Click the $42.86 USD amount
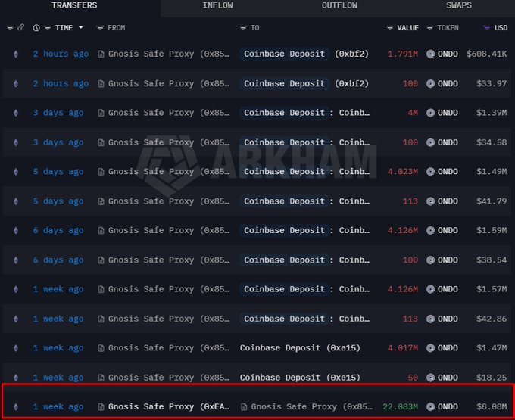This screenshot has width=515, height=420. [492, 319]
